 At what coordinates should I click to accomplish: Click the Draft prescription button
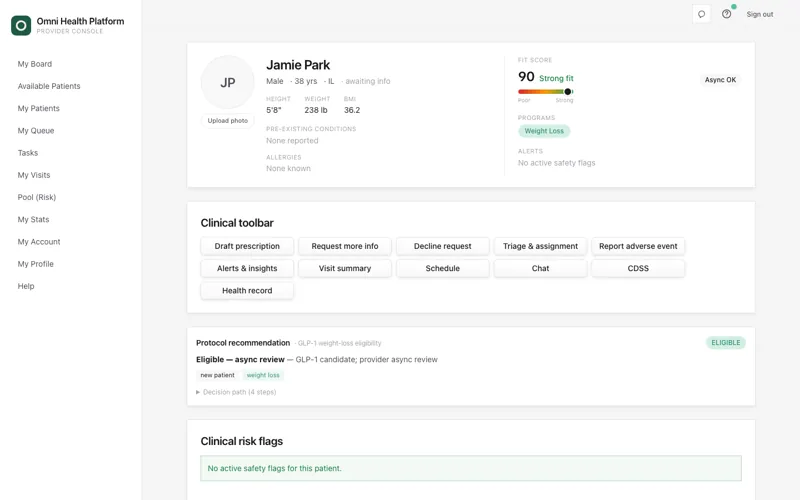tap(247, 246)
